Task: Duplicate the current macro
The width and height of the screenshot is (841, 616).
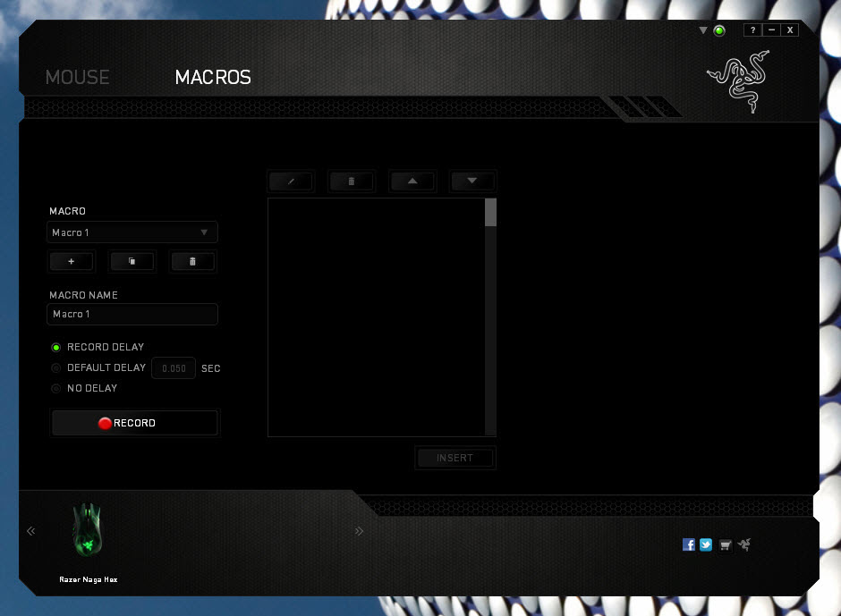Action: [x=132, y=262]
